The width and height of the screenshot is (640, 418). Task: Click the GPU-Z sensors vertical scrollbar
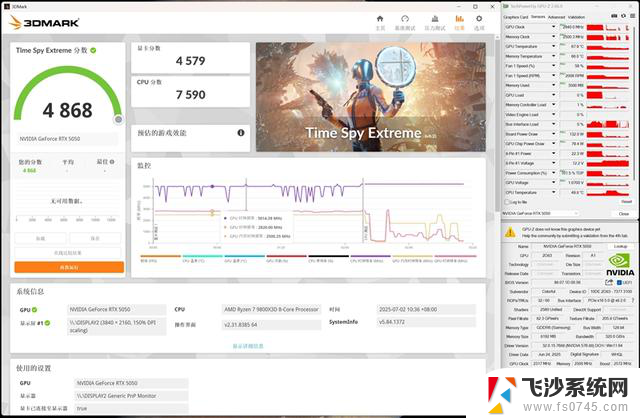[x=635, y=102]
